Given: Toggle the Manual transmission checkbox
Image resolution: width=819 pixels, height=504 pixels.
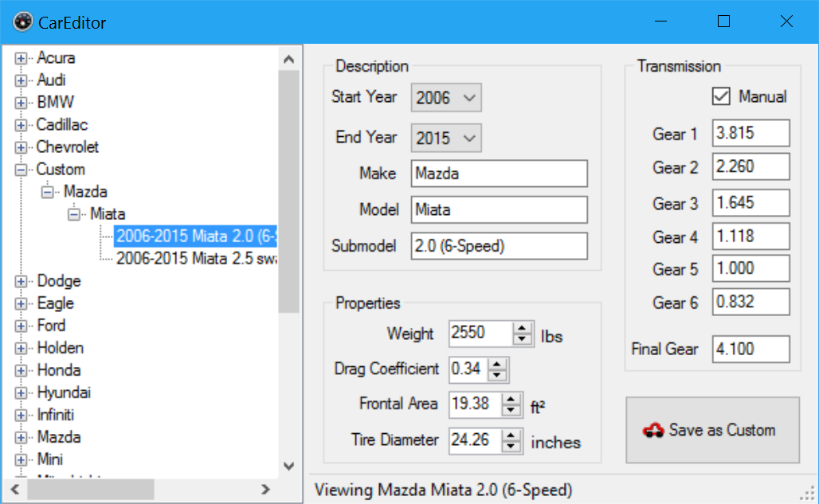Looking at the screenshot, I should pyautogui.click(x=721, y=96).
